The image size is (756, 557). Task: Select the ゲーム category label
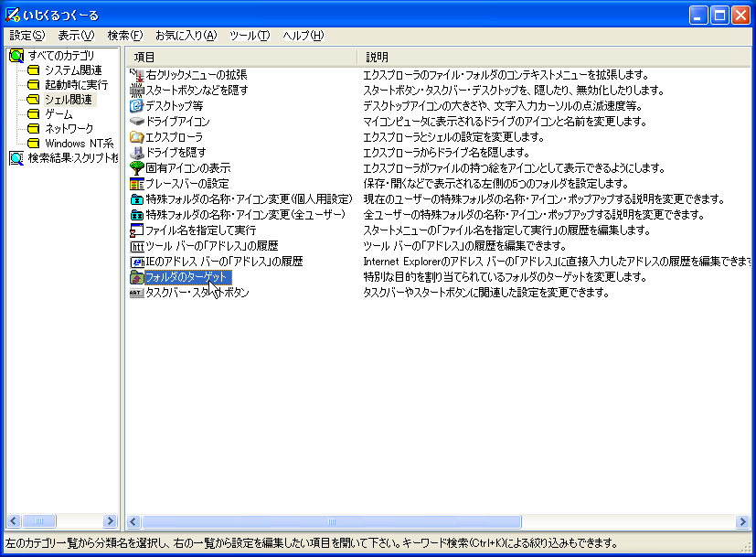point(59,114)
